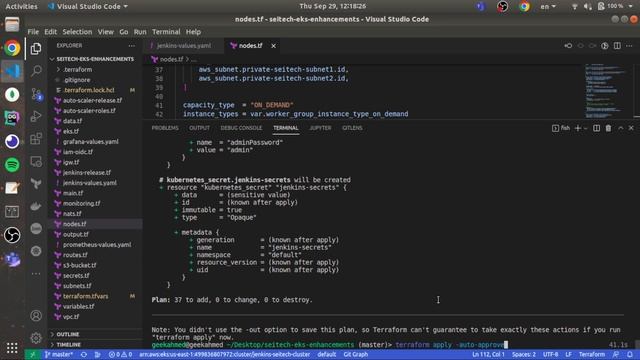Image resolution: width=640 pixels, height=360 pixels.
Task: Click the additional views ellipsis in activity bar
Action: [36, 273]
